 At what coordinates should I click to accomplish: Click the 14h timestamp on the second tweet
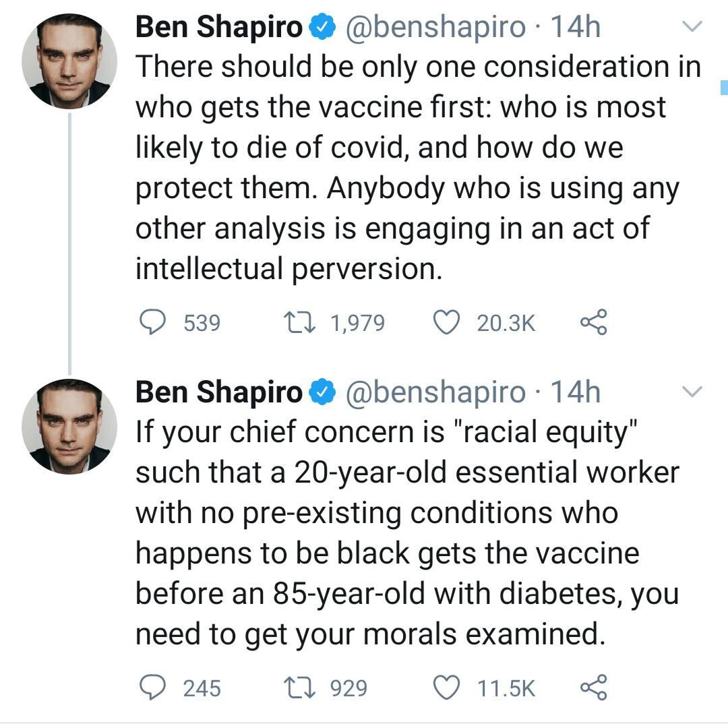pyautogui.click(x=575, y=392)
